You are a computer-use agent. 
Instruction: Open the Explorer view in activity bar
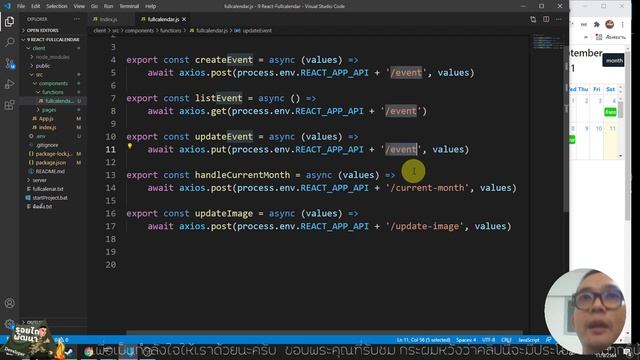[9, 22]
